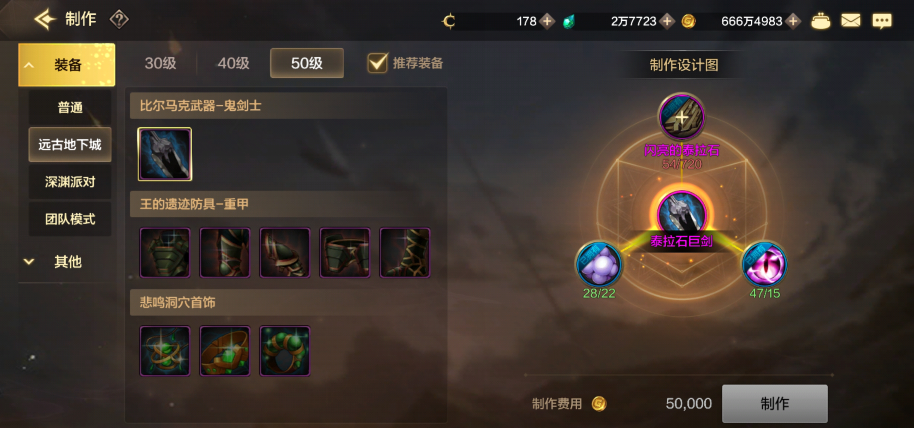Select the 团队模式 sidebar item
The height and width of the screenshot is (428, 914).
tap(70, 219)
